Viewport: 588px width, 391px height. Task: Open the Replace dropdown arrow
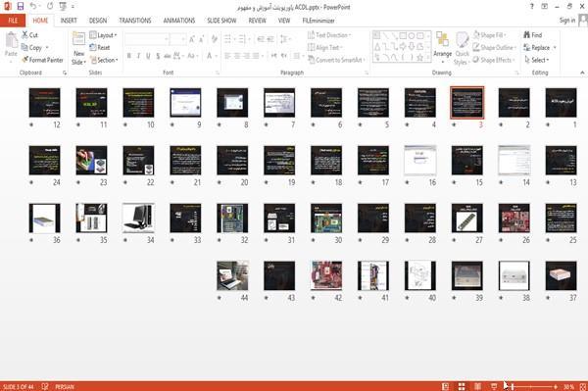[555, 48]
